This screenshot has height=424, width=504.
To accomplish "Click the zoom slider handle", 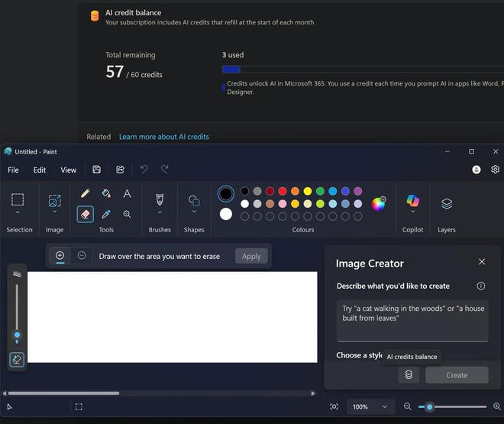I will pyautogui.click(x=429, y=407).
